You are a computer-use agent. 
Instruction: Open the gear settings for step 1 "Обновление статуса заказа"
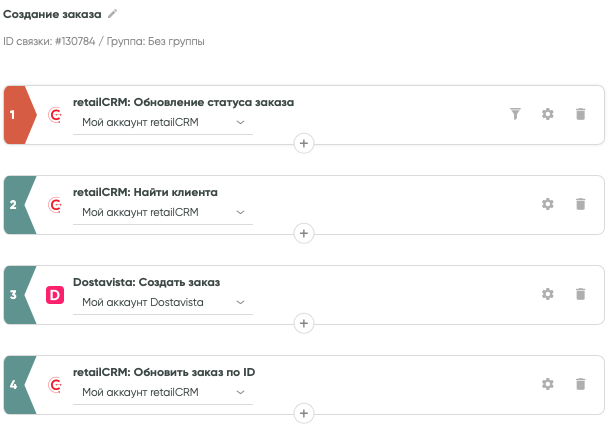pyautogui.click(x=548, y=114)
